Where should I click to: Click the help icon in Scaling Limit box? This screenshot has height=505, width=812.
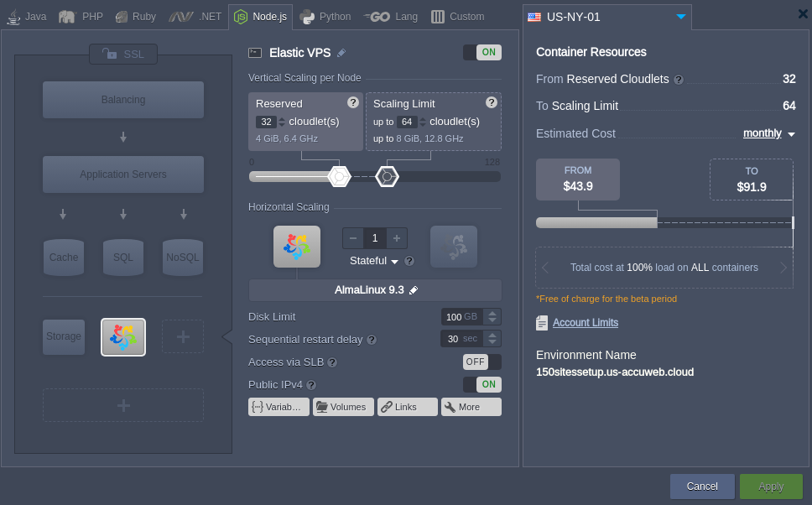(x=492, y=102)
